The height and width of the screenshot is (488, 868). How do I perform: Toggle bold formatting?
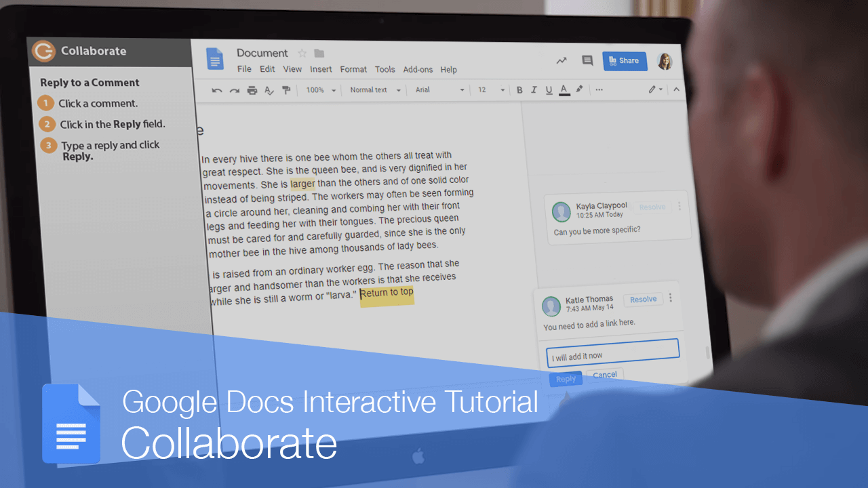pyautogui.click(x=519, y=89)
